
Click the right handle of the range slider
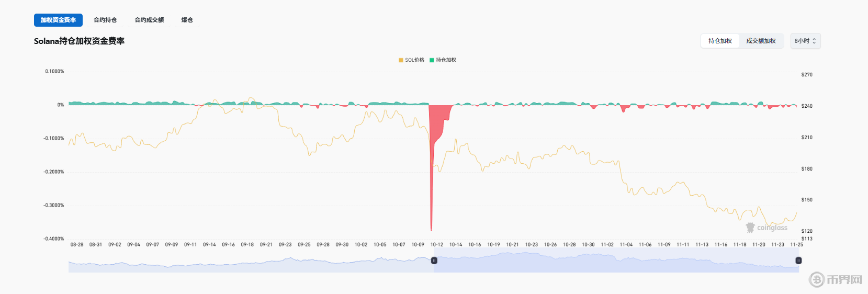point(798,261)
